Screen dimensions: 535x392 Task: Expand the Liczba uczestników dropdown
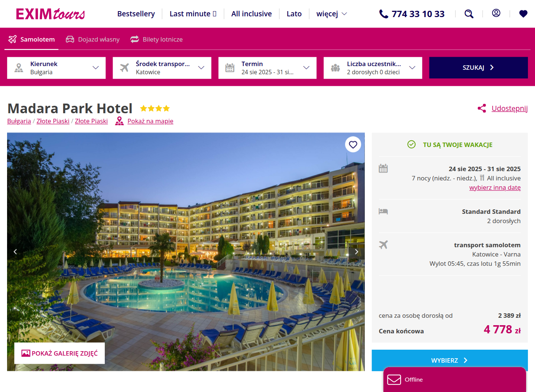[x=373, y=68]
